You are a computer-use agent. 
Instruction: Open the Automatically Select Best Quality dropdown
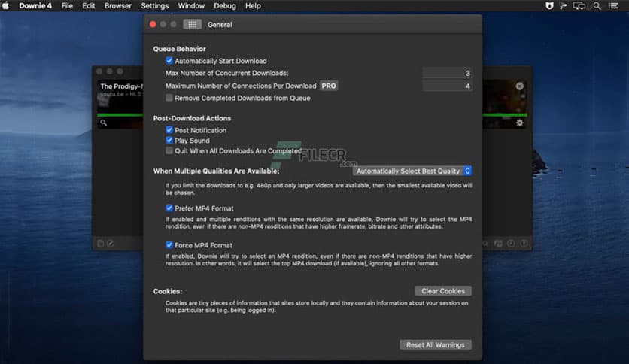click(412, 171)
